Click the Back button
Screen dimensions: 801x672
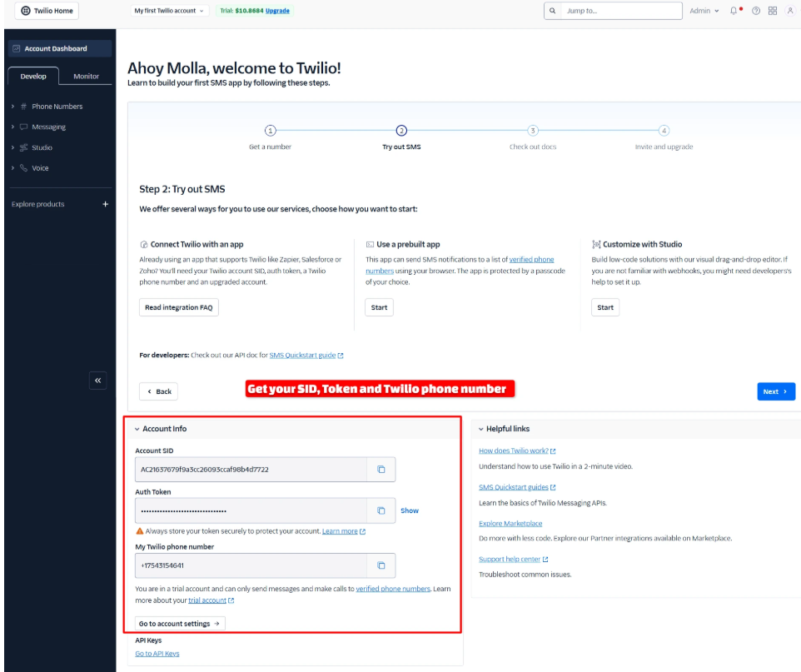(158, 391)
